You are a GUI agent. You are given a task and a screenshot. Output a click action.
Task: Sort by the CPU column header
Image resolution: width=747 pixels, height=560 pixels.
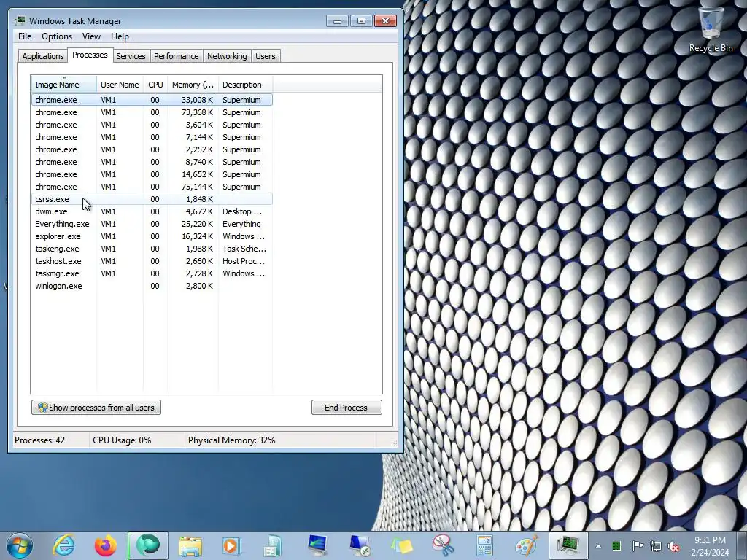tap(155, 85)
